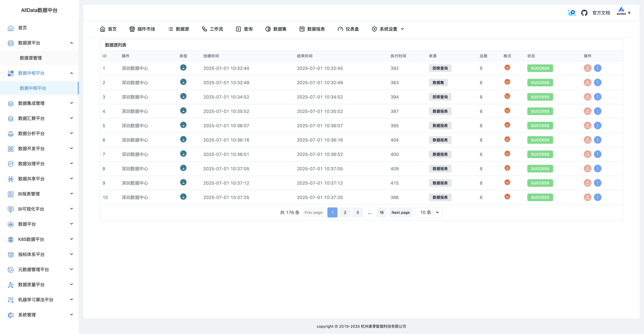This screenshot has height=334, width=644.
Task: Open 数据源 in top navigation
Action: (179, 29)
